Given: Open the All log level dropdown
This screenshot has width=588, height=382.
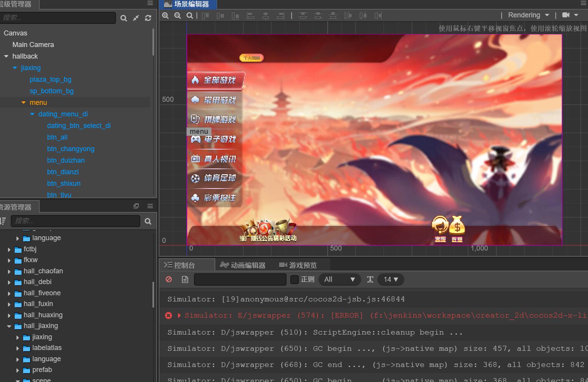Looking at the screenshot, I should [x=340, y=279].
